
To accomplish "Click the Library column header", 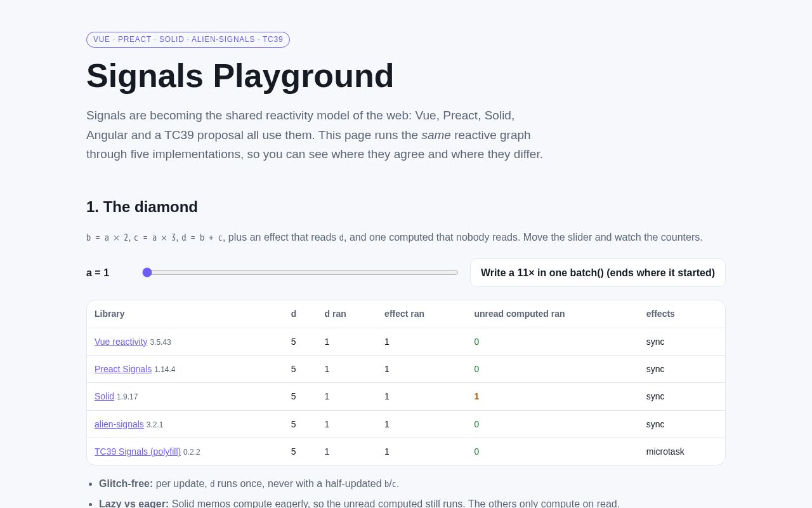I will [x=110, y=314].
